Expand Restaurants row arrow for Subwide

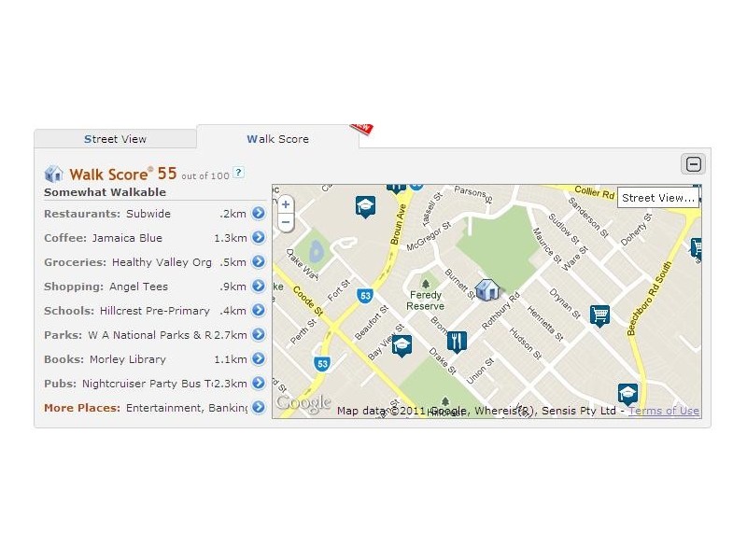pyautogui.click(x=259, y=214)
